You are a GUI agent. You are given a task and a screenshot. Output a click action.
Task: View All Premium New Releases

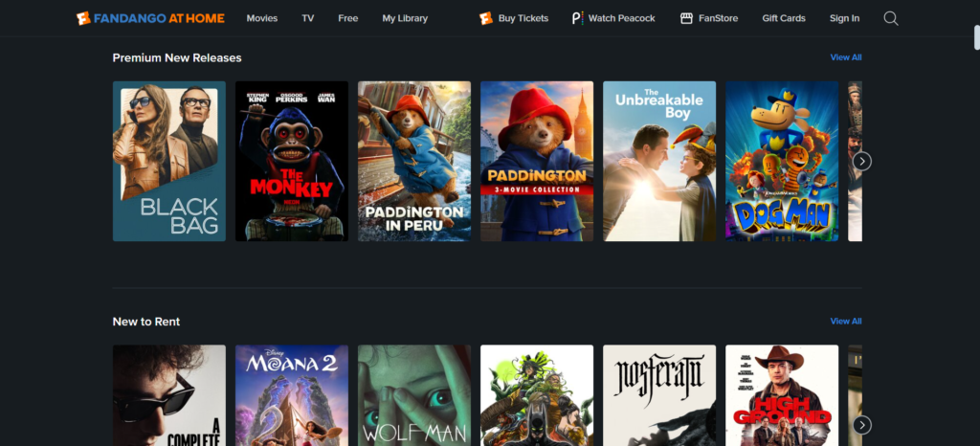[846, 57]
